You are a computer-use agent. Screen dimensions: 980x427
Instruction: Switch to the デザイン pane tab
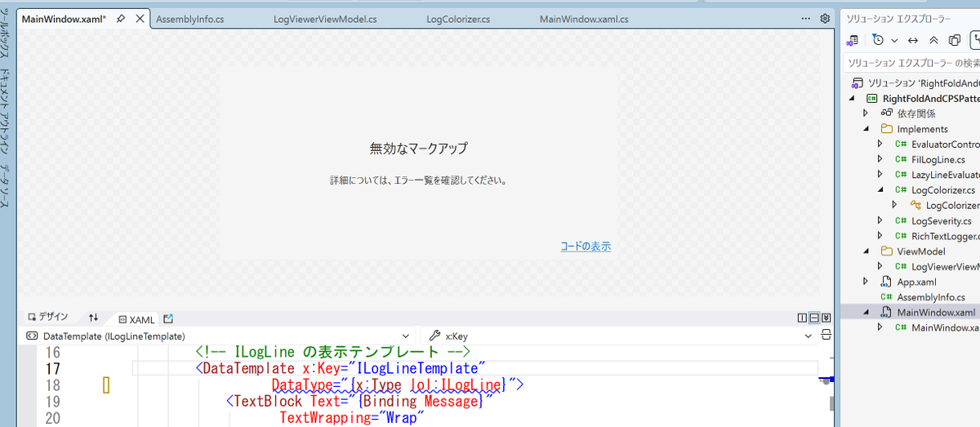[x=48, y=317]
